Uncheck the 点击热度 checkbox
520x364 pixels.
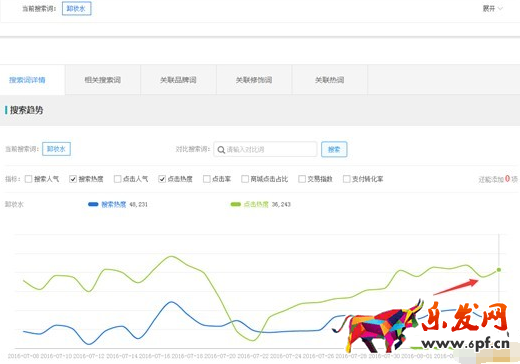pyautogui.click(x=162, y=179)
